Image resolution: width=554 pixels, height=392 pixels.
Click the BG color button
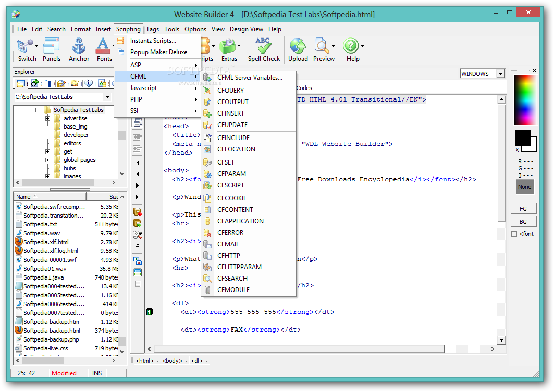523,222
